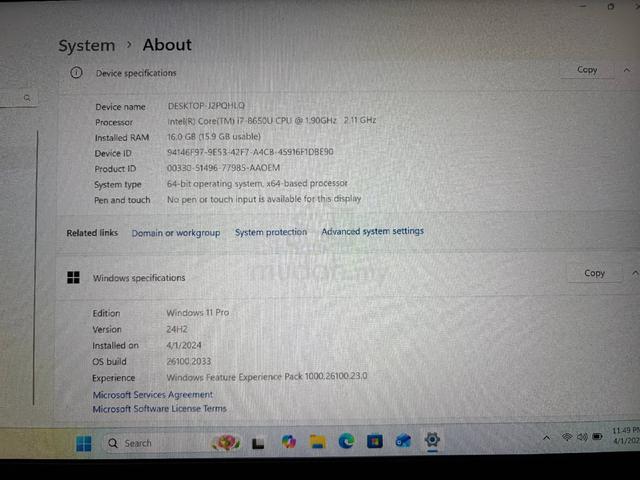This screenshot has height=480, width=640.
Task: Select the device name DESKTOP-J2PQHLQ
Action: (206, 106)
